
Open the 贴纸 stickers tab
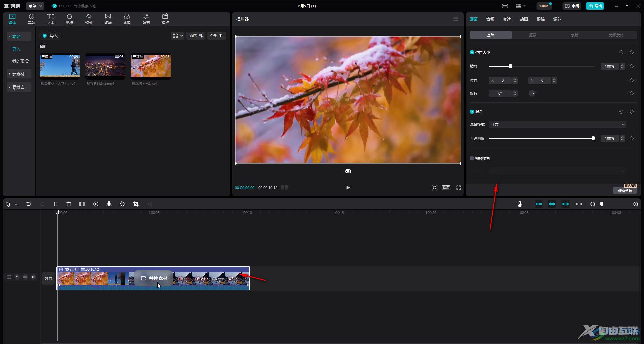click(70, 19)
